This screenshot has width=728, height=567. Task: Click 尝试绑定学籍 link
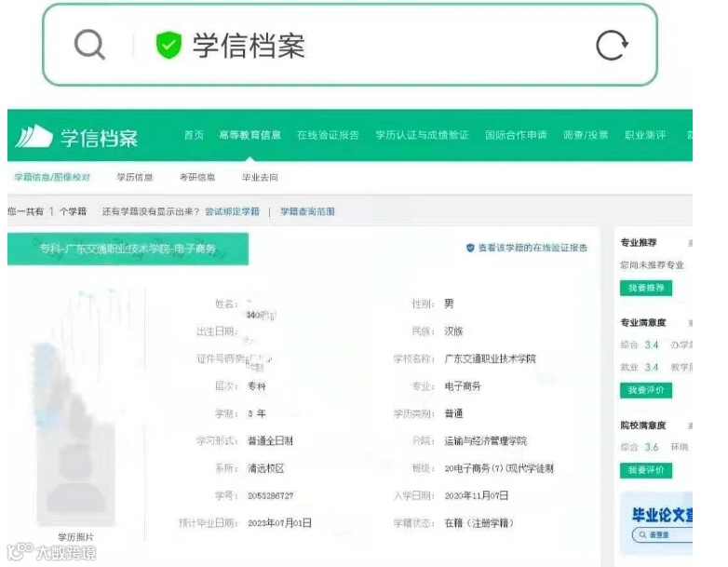click(x=232, y=211)
